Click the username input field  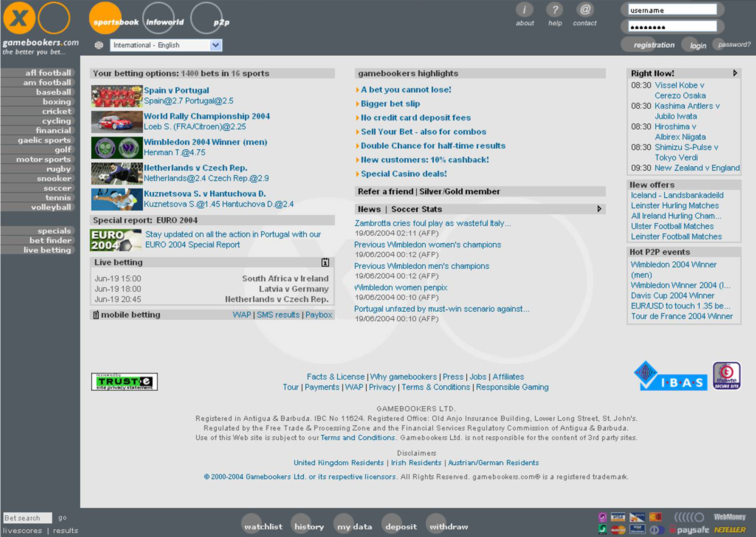click(672, 10)
